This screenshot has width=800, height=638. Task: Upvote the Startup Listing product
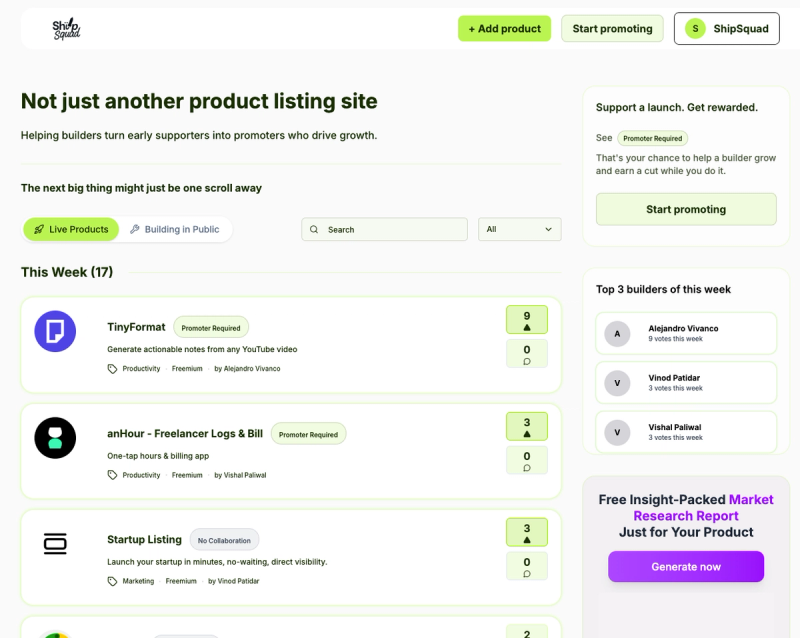527,532
